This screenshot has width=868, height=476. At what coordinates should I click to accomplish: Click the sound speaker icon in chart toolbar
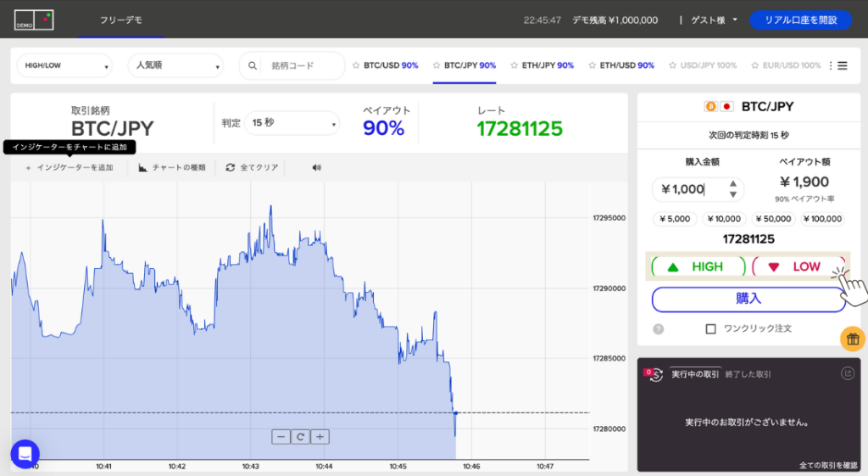coord(316,168)
